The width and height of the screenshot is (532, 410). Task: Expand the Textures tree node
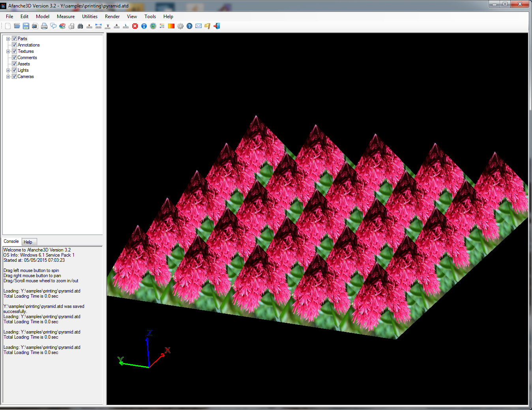click(x=8, y=51)
